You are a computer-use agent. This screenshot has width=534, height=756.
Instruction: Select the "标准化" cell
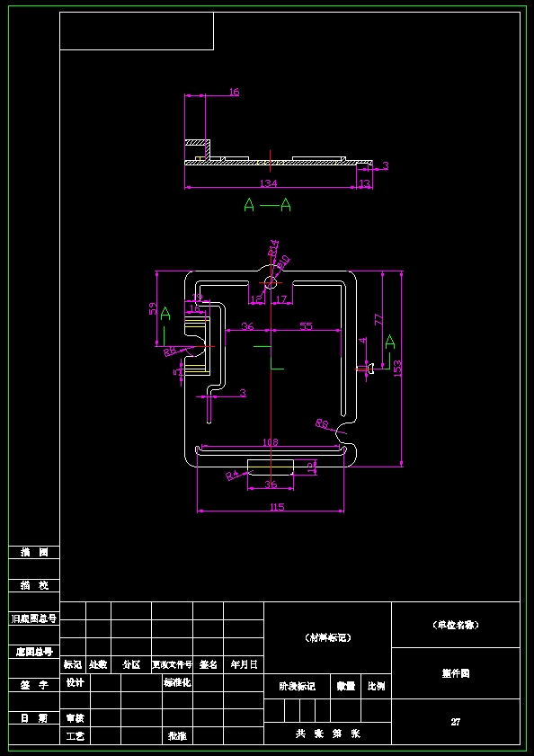tap(177, 682)
